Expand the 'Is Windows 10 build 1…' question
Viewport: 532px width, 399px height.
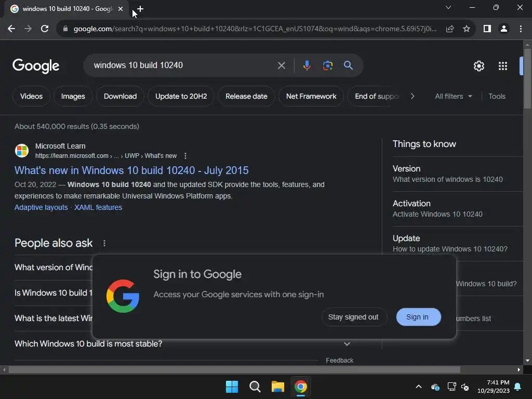(x=54, y=293)
